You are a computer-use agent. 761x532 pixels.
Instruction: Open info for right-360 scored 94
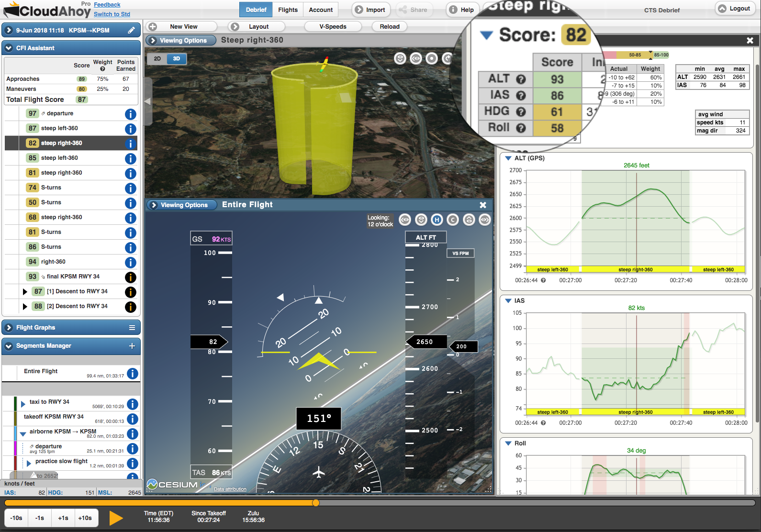coord(130,263)
